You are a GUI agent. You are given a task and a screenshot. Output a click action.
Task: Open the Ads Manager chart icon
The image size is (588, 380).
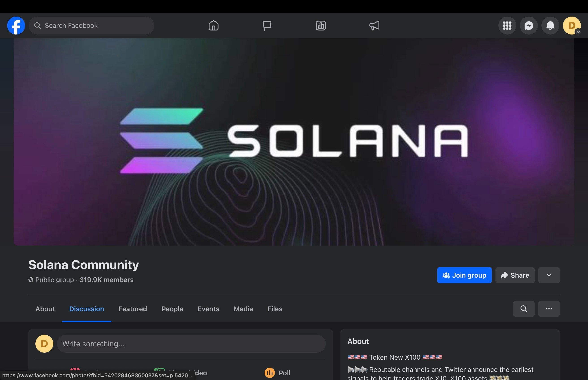pyautogui.click(x=321, y=25)
